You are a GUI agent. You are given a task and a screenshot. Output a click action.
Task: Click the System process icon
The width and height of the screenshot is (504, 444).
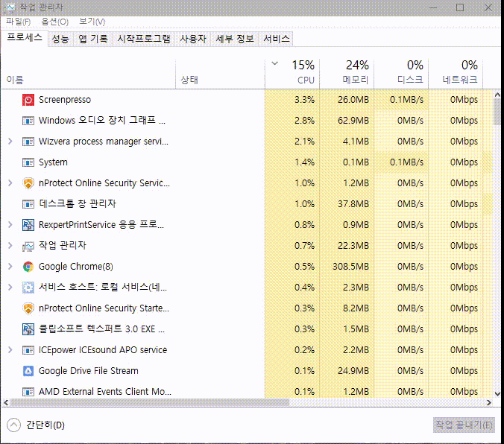click(28, 162)
